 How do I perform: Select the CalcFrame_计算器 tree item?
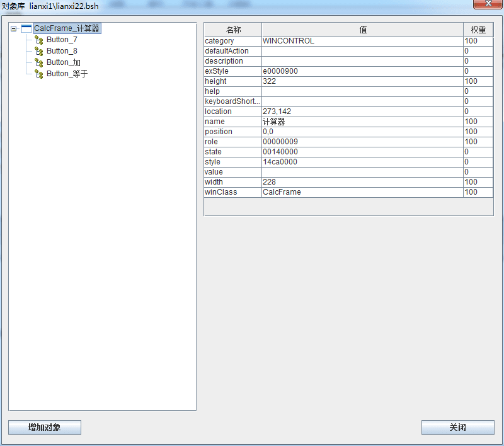[67, 28]
